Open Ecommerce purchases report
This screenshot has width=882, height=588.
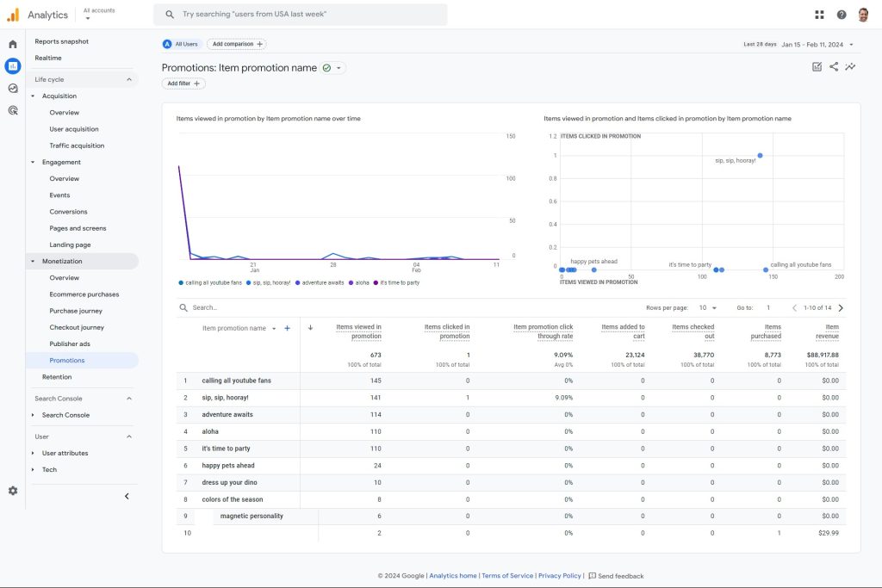(x=84, y=294)
